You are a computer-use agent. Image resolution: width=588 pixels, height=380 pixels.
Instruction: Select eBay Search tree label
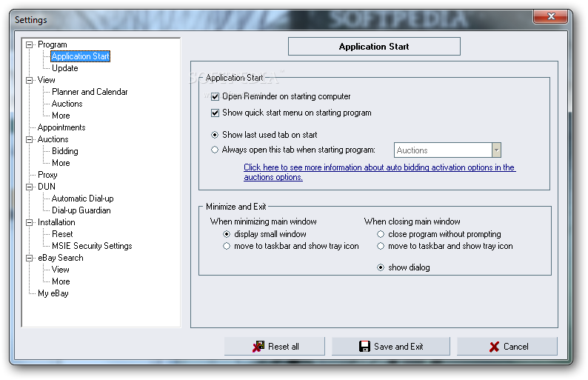pos(61,258)
